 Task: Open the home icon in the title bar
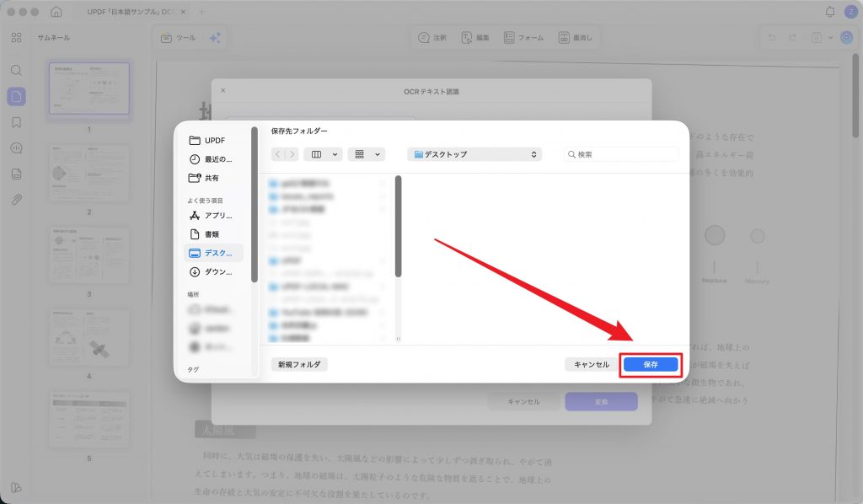point(56,12)
